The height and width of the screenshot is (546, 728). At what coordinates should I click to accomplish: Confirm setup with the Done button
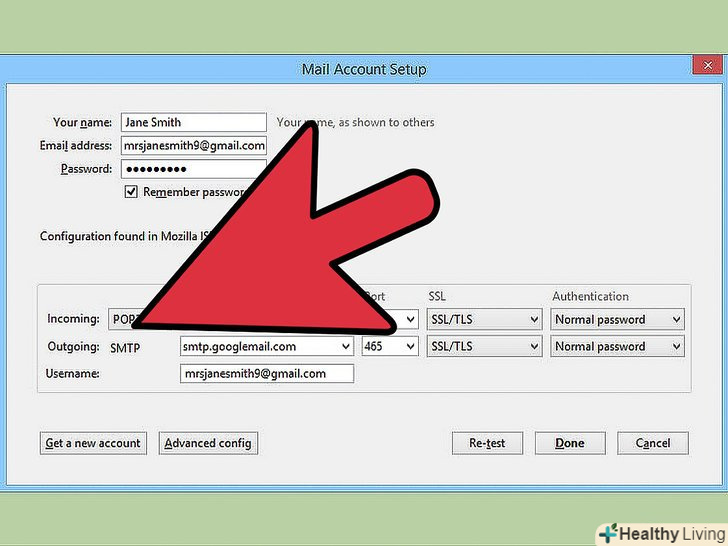click(570, 443)
